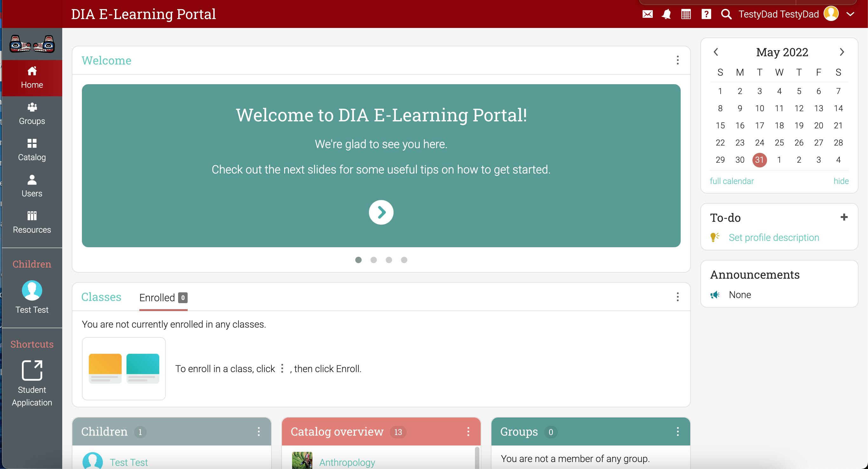This screenshot has width=868, height=469.
Task: Open the full calendar link
Action: point(731,181)
